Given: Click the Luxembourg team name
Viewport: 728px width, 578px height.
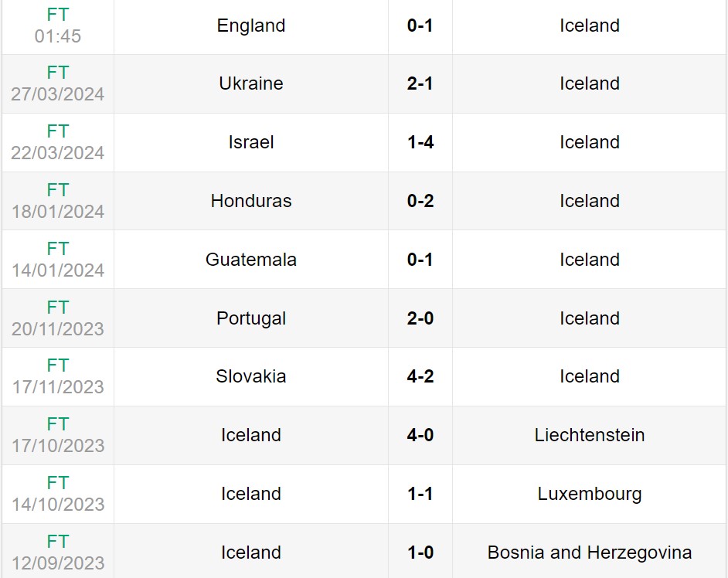Looking at the screenshot, I should 590,494.
